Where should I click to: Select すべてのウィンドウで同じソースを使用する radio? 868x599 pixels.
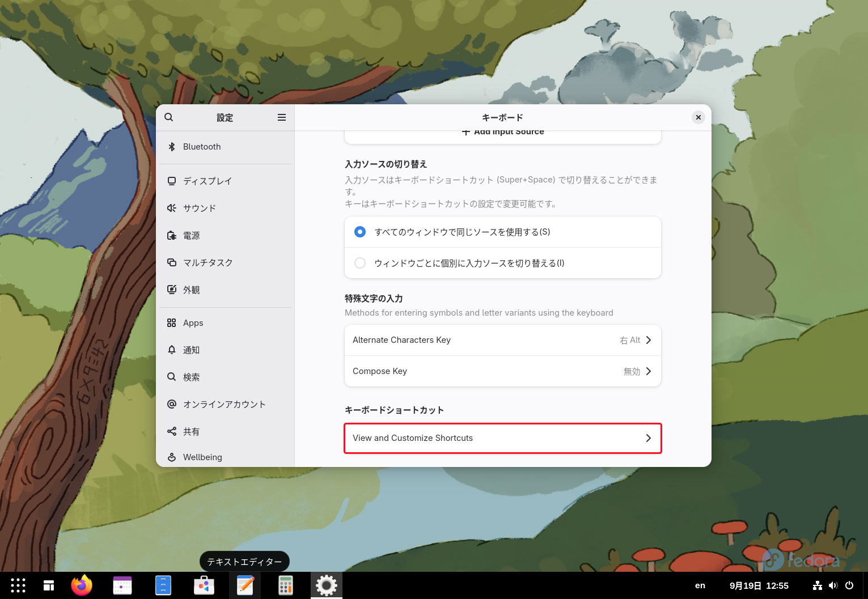click(x=360, y=232)
